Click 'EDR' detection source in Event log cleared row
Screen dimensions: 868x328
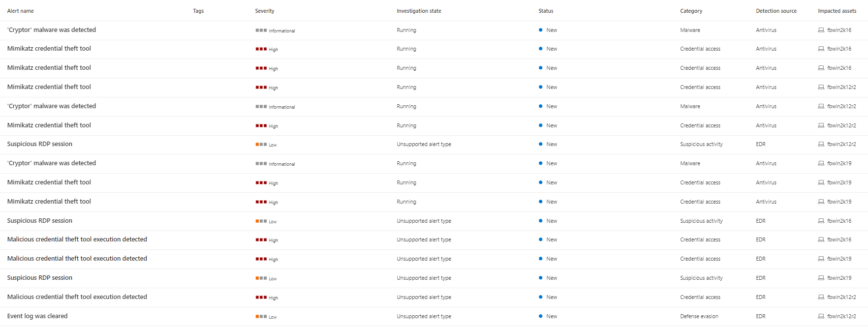coord(761,316)
